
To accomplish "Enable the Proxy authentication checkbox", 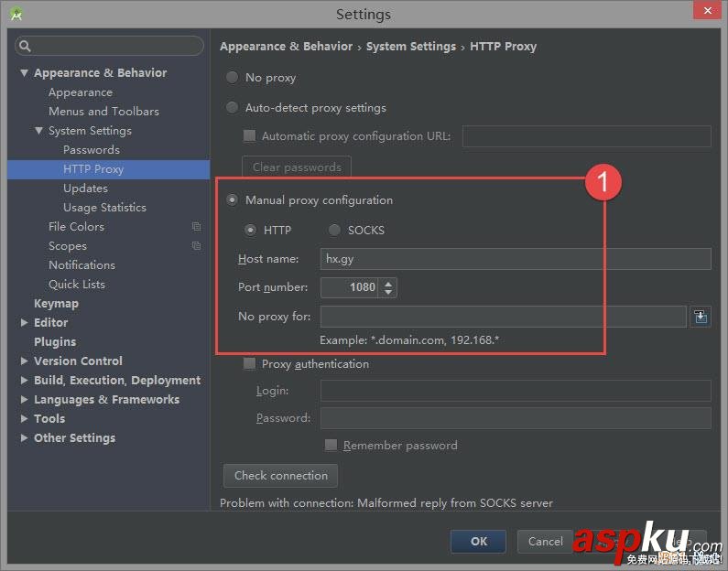I will point(249,363).
